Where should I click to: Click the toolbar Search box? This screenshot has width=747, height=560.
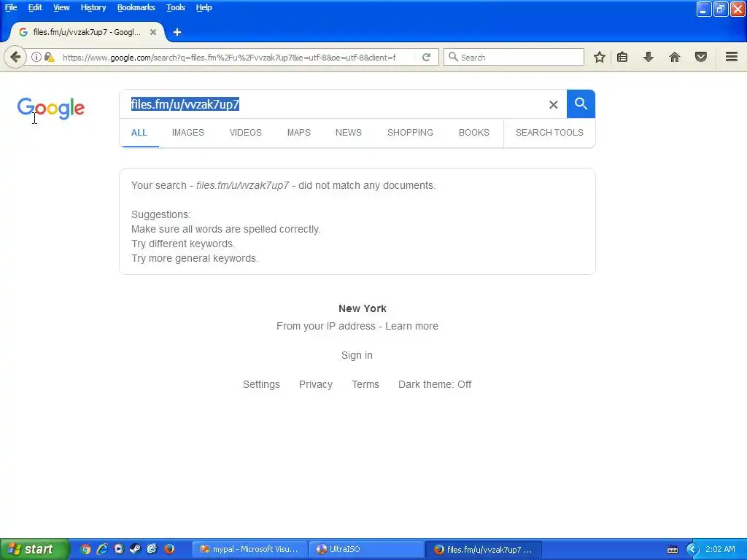pyautogui.click(x=514, y=57)
